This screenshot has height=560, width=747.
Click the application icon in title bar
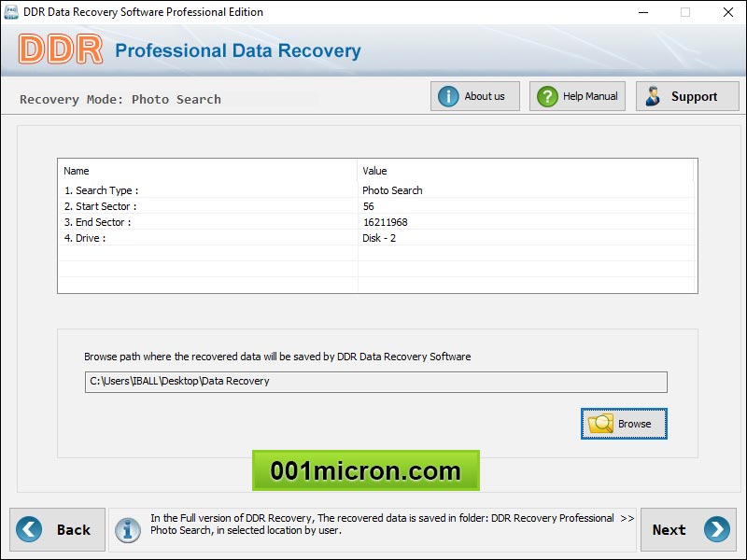click(11, 12)
